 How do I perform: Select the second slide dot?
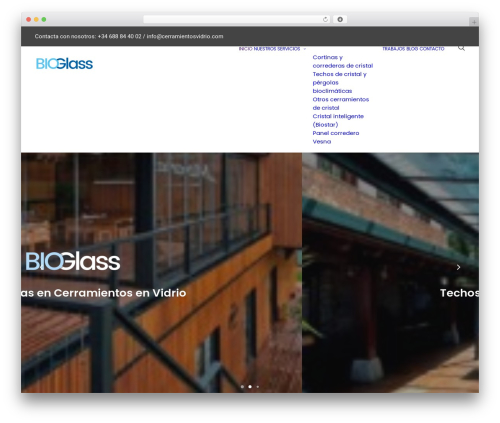tap(250, 387)
